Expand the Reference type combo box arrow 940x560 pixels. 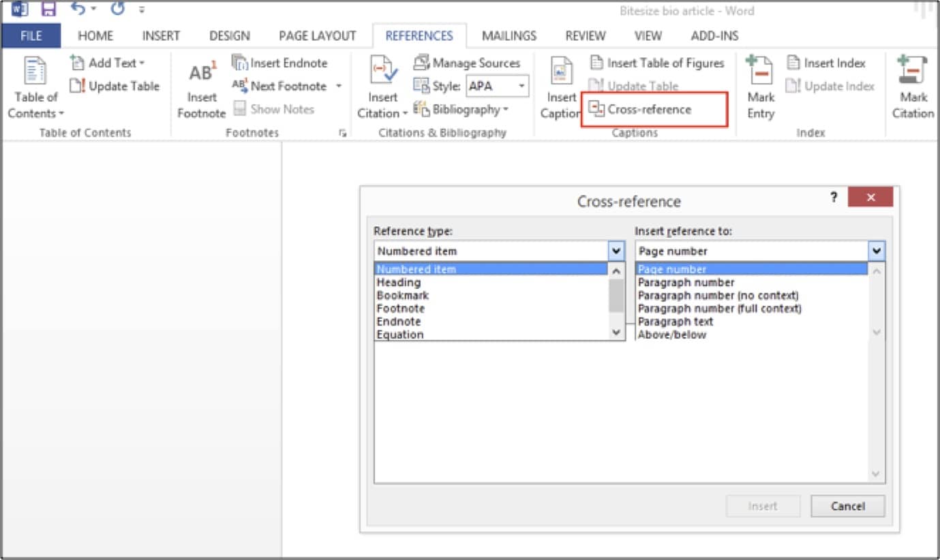(616, 251)
